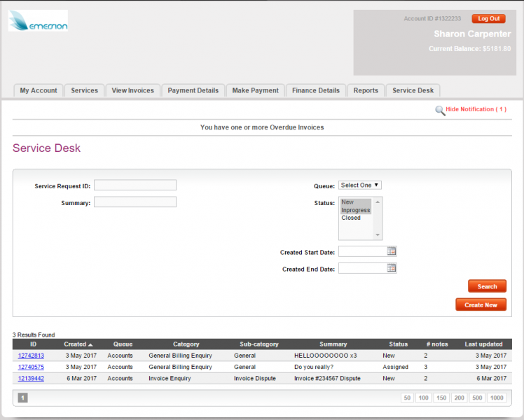Sort by the Queue column header

click(123, 344)
